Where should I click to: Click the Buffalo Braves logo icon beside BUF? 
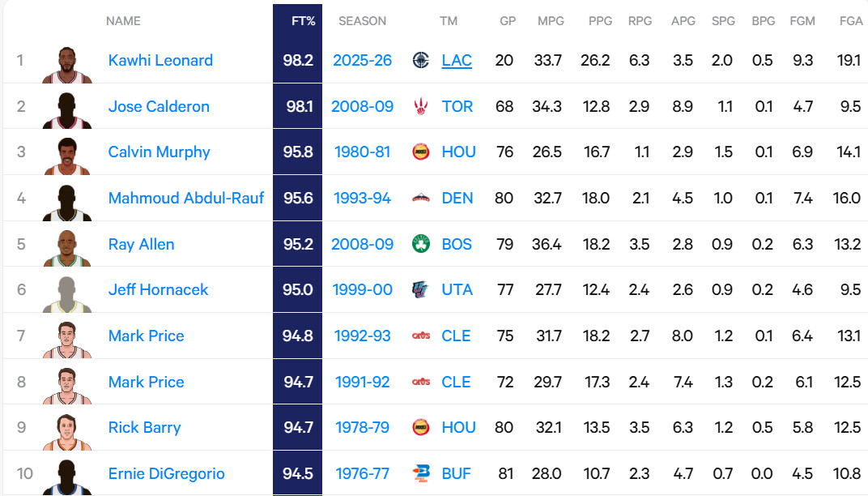click(420, 473)
